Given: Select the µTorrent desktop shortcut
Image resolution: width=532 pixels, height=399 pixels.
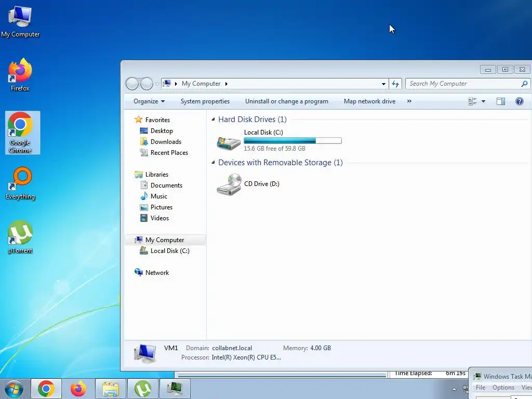Looking at the screenshot, I should pyautogui.click(x=20, y=237).
